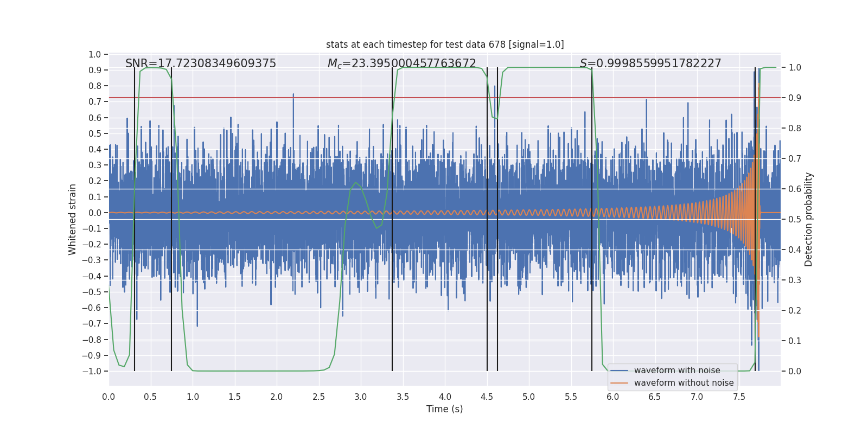Select the plot title for test data 678
Screen dimensions: 868x434
click(x=445, y=44)
